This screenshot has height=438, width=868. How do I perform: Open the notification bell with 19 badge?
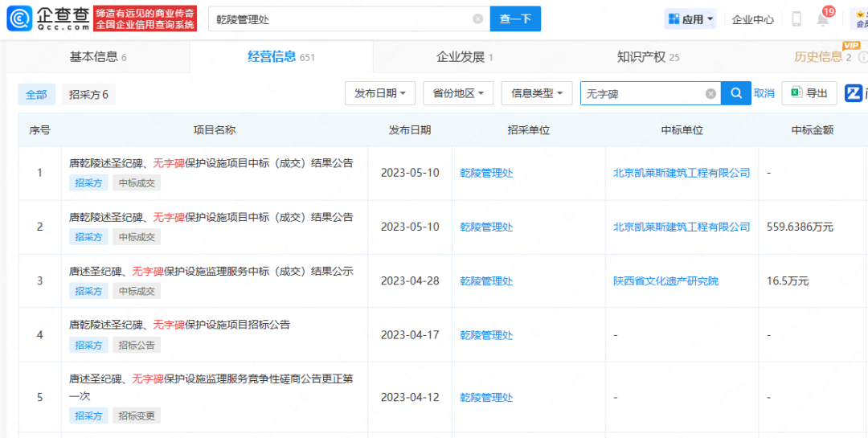[x=823, y=18]
